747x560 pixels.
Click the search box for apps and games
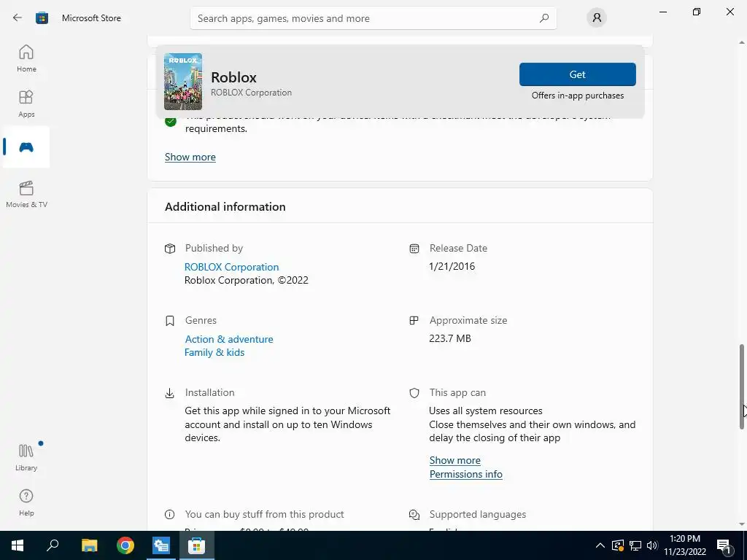[373, 18]
